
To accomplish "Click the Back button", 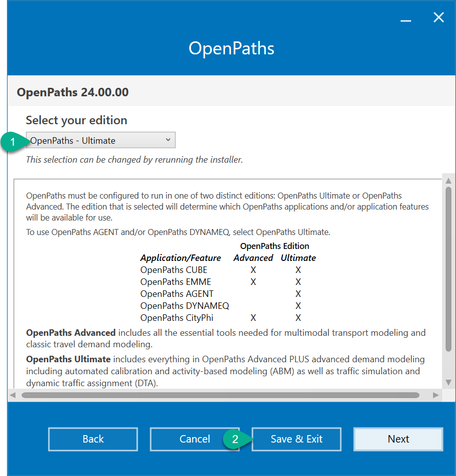I will click(x=93, y=439).
